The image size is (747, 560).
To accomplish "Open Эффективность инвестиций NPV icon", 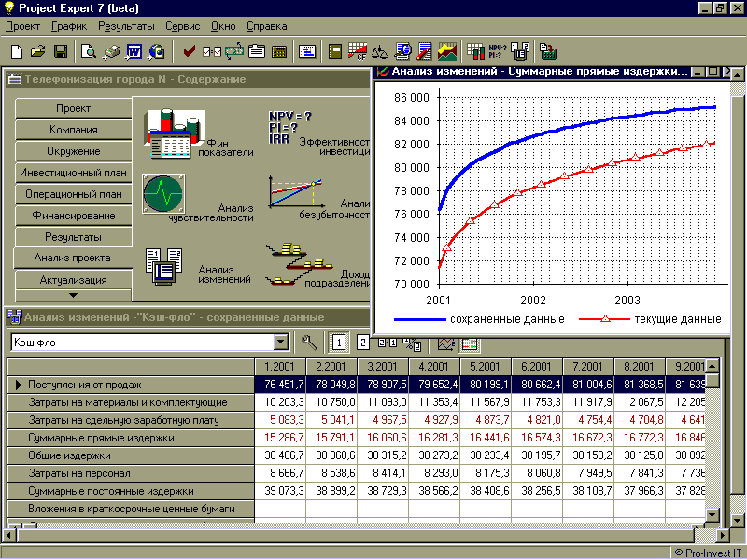I will coord(289,128).
